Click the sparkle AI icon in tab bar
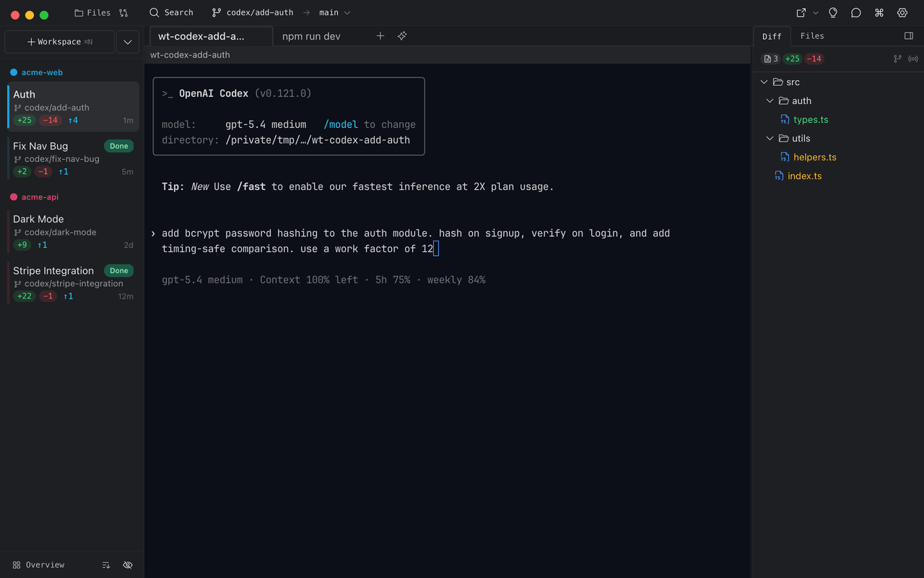924x578 pixels. point(402,36)
